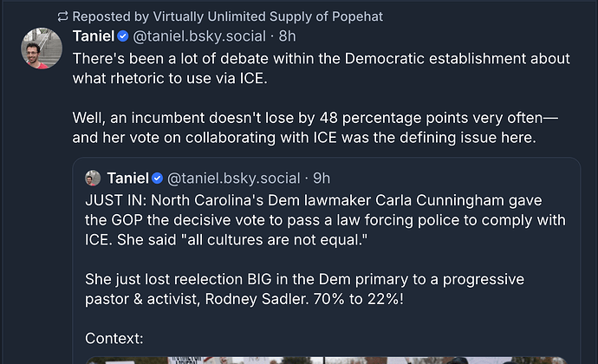Viewport: 598px width, 364px height.
Task: Click the verified badge on main post
Action: 123,37
